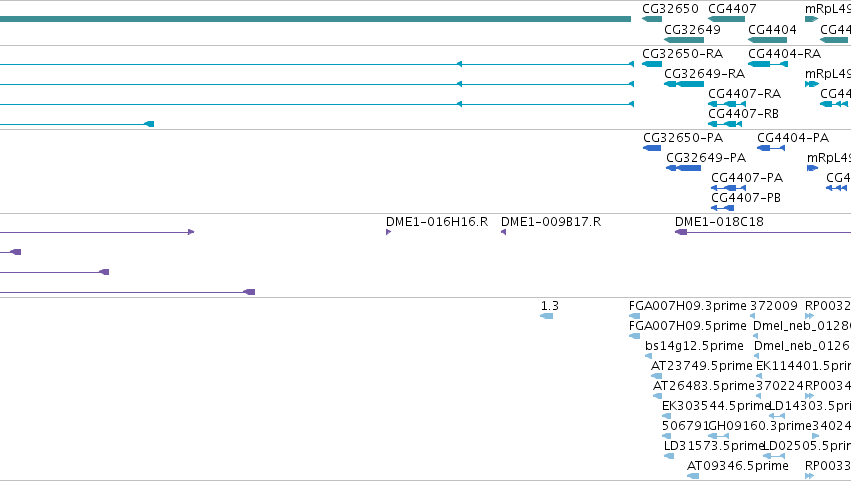
Task: Click the CG4407 gene label
Action: point(732,9)
